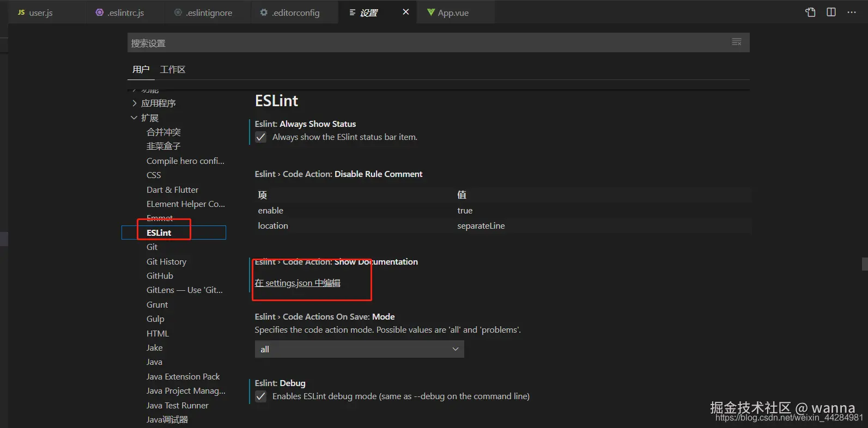The width and height of the screenshot is (868, 428).
Task: Switch to the .eslintrc.js tab
Action: pos(120,13)
